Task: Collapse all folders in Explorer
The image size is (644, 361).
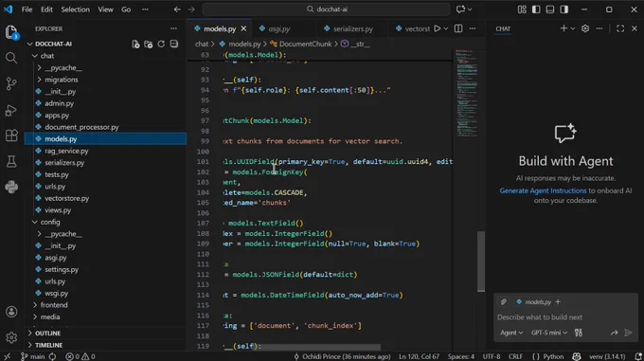Action: [173, 44]
